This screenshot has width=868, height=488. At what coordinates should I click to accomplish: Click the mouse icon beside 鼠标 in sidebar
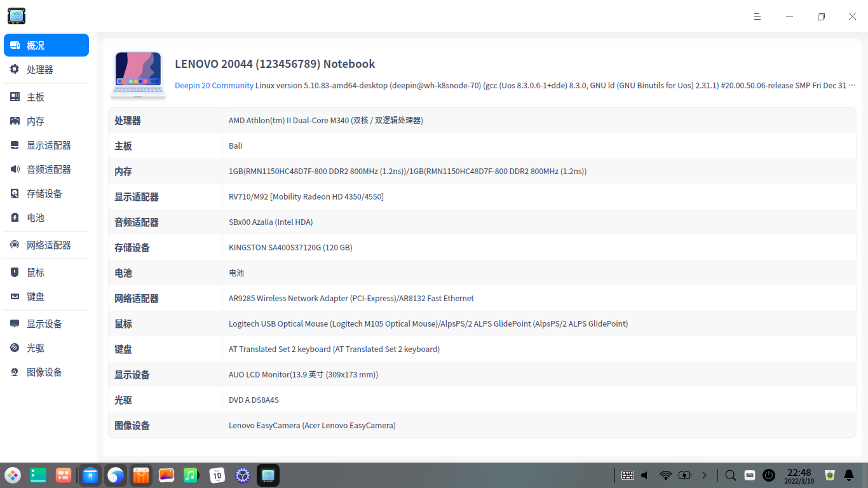[15, 273]
